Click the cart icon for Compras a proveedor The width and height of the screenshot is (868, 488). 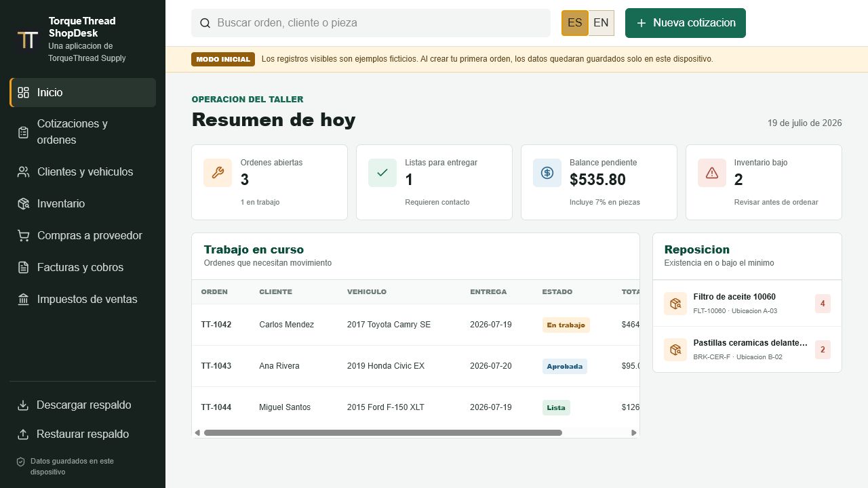tap(23, 236)
